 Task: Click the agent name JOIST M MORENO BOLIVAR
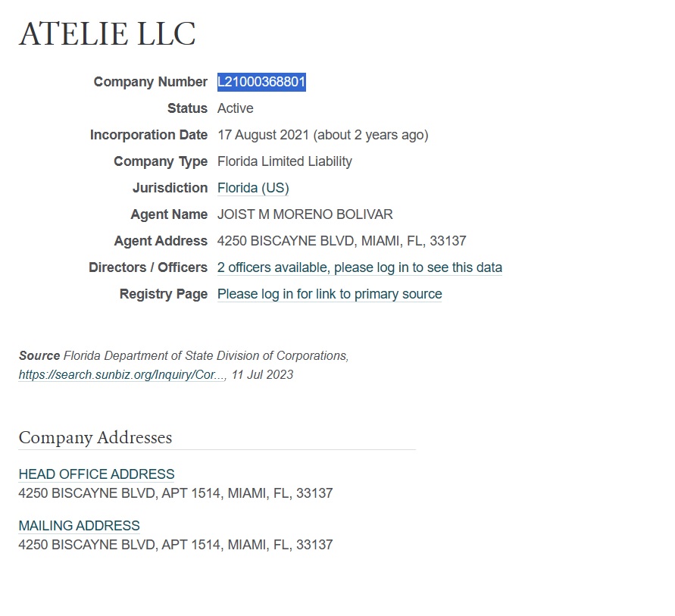coord(305,214)
